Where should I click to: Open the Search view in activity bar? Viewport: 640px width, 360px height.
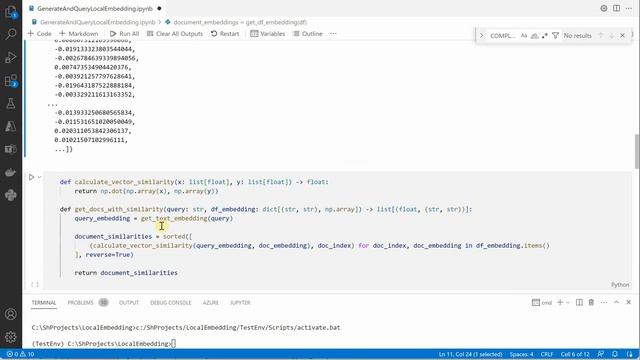pos(11,34)
